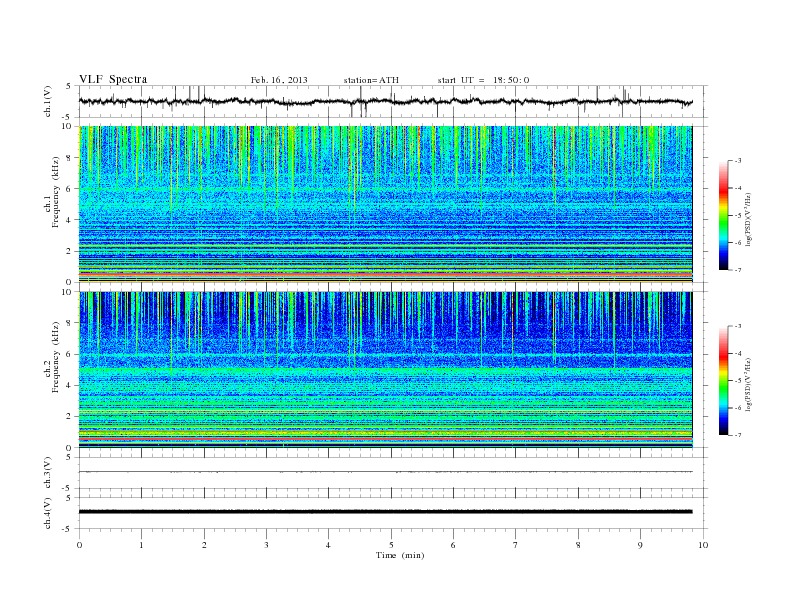The image size is (792, 612).
Task: Click the "station=ATH" header label
Action: pyautogui.click(x=371, y=80)
